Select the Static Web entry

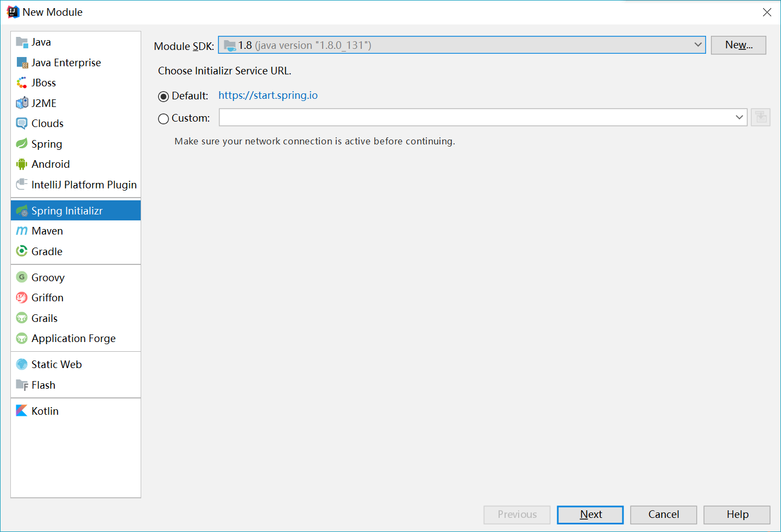(x=75, y=364)
